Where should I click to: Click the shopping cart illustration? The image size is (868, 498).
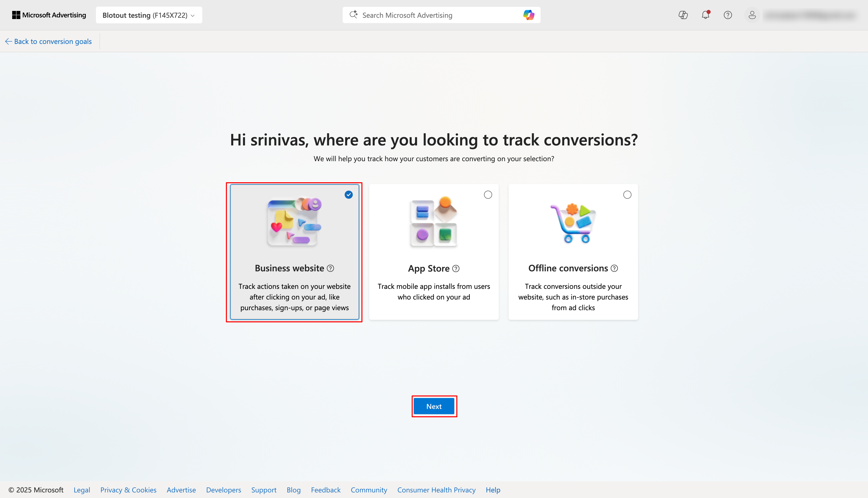pyautogui.click(x=573, y=223)
